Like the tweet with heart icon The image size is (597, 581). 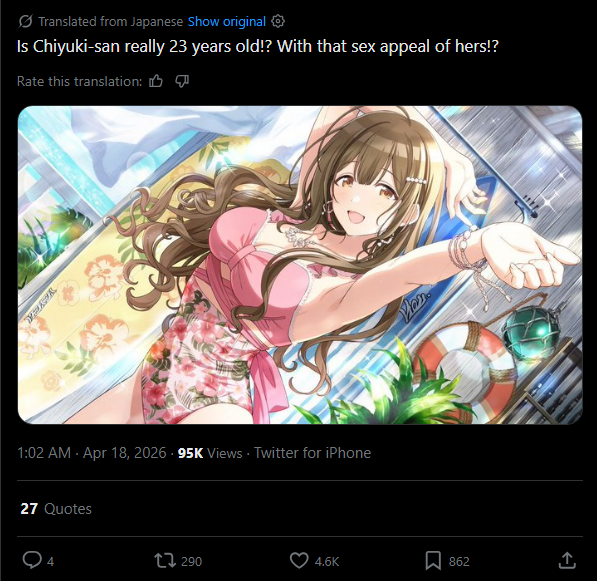coord(299,561)
